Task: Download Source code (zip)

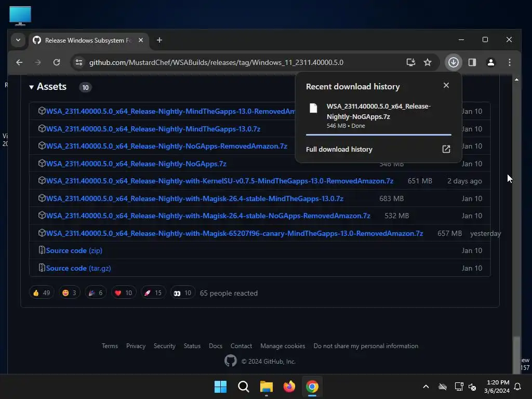Action: click(x=74, y=251)
